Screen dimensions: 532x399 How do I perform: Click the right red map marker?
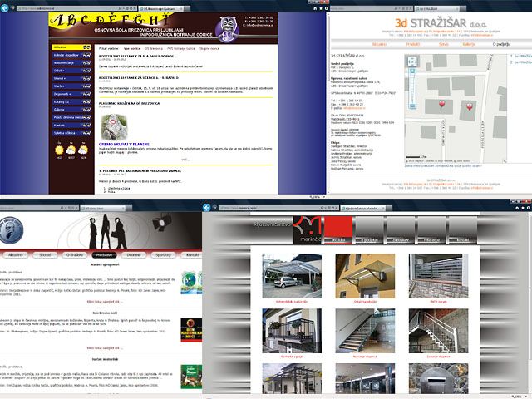(x=469, y=107)
